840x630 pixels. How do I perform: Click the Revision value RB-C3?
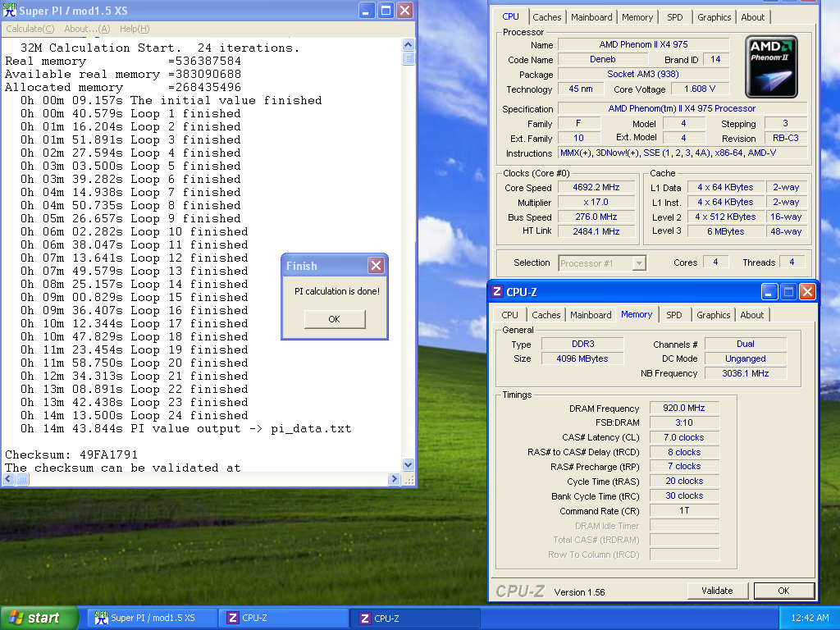point(785,138)
